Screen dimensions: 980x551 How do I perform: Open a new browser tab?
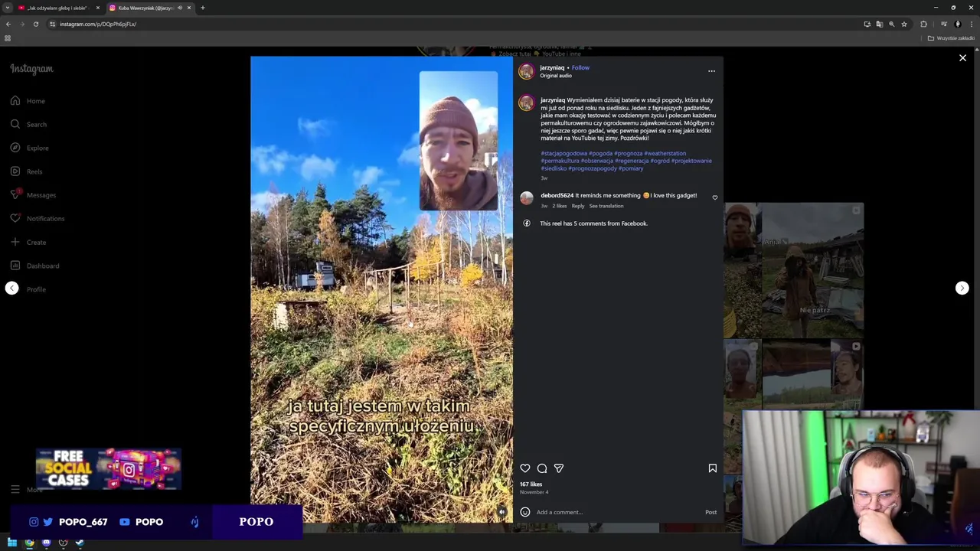tap(202, 8)
